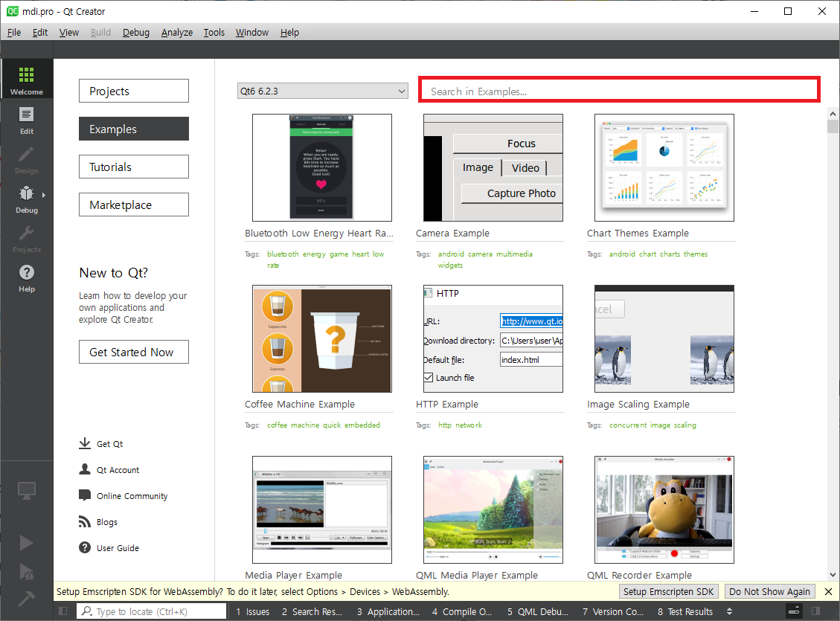Click the Type to locate field
Screen dimensions: 840x621
tap(152, 611)
